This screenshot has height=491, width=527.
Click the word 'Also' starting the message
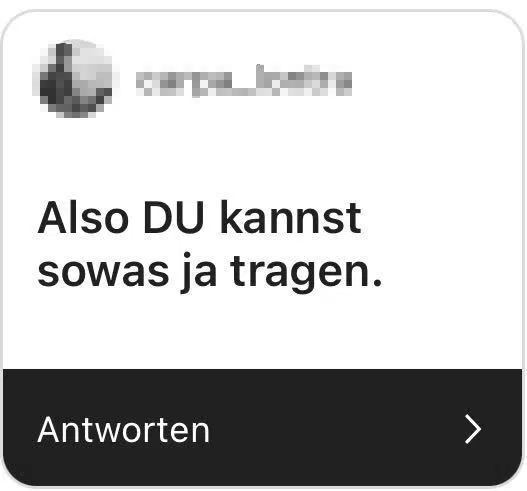83,218
